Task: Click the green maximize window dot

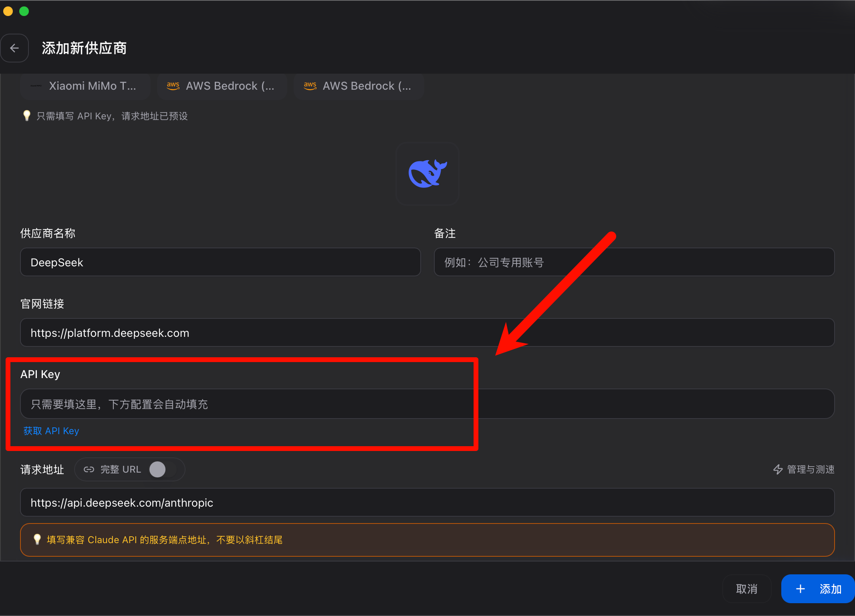Action: 24,11
